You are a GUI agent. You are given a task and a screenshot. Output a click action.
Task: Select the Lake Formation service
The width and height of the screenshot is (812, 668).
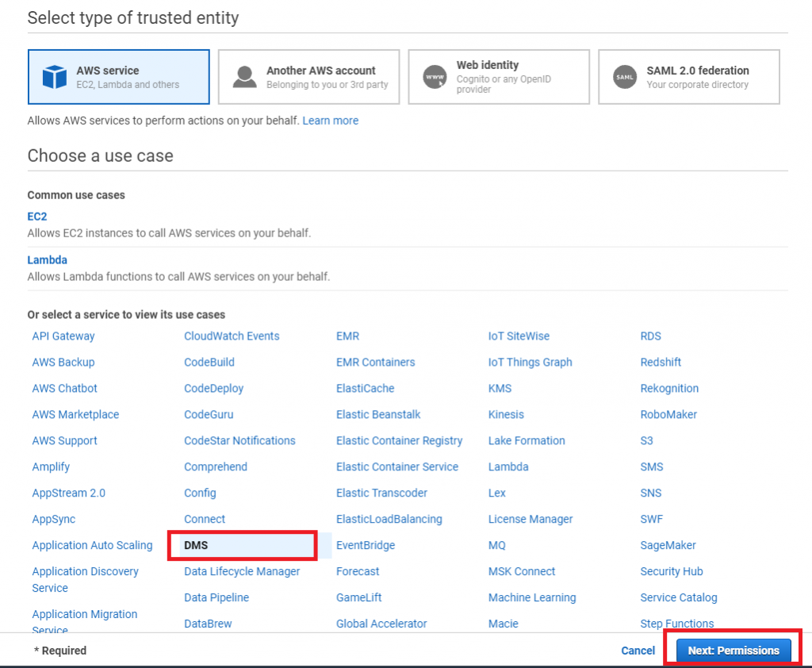point(527,440)
